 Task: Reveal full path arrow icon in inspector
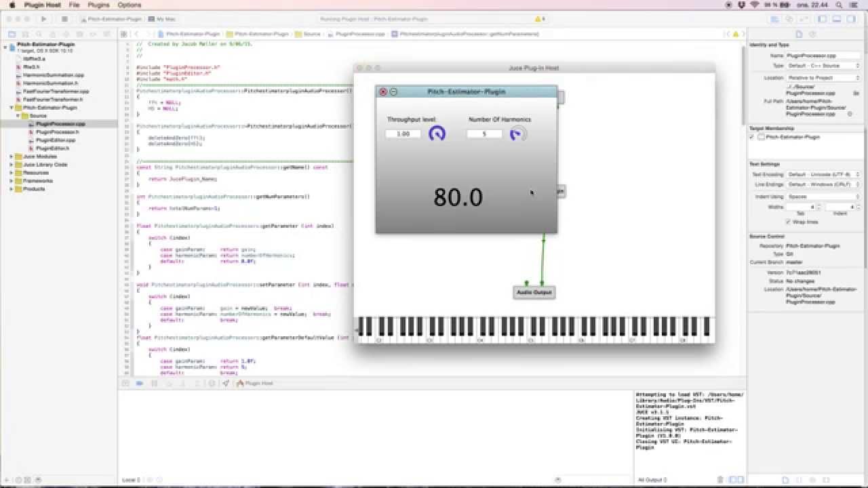(850, 114)
